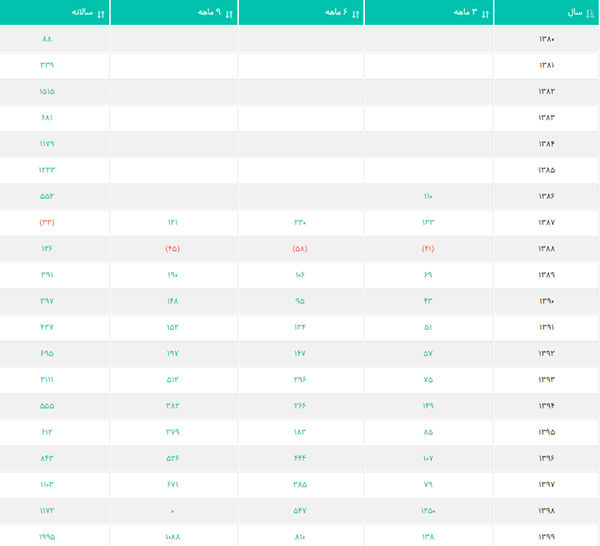Click 3-month value ۱۲۵۰ in ۱۳۹۸ row

click(428, 511)
